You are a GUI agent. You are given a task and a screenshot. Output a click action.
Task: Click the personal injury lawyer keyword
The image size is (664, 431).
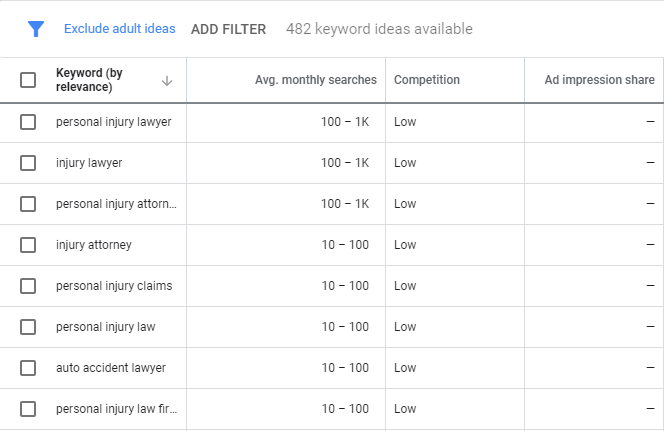coord(113,122)
